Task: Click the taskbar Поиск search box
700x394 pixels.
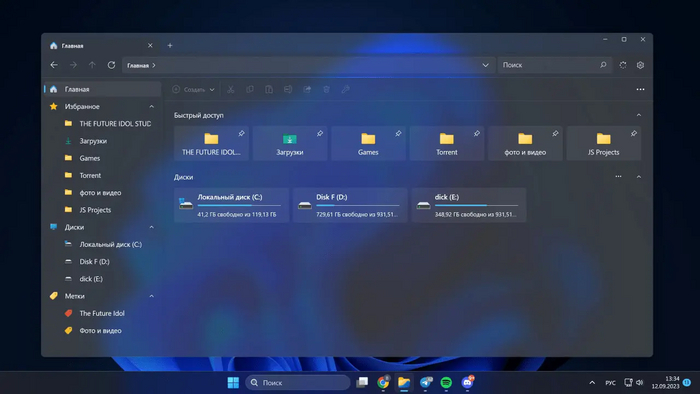Action: (x=298, y=382)
